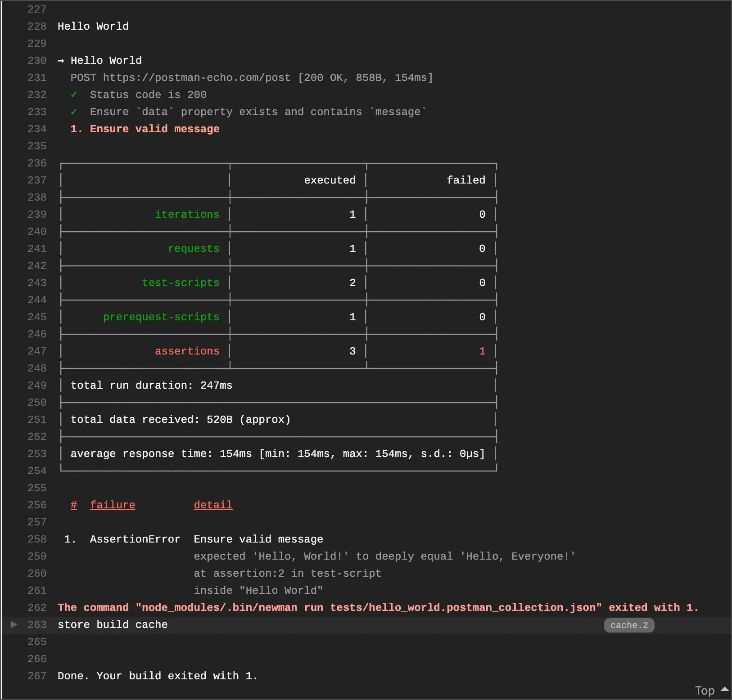Click line number 247 beside assertions row

[37, 351]
